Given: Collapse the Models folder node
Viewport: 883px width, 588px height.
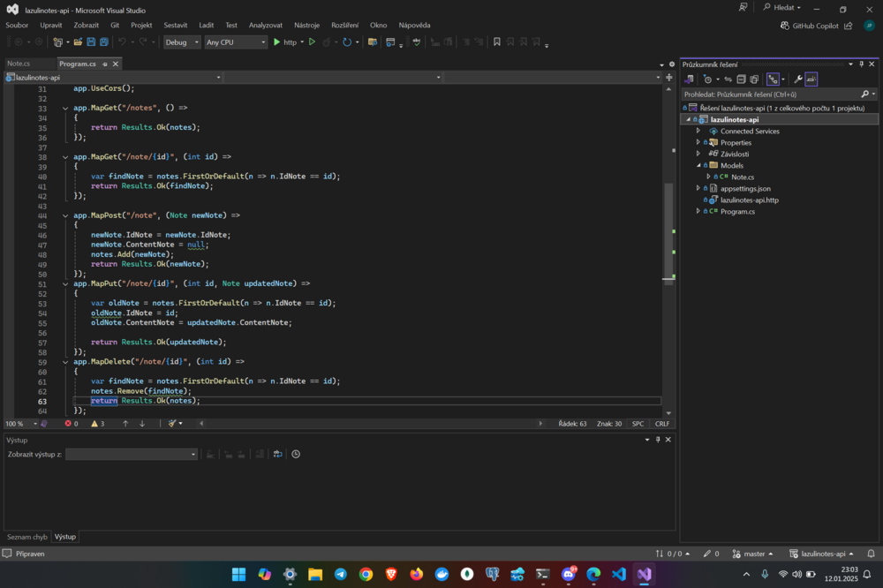Looking at the screenshot, I should pyautogui.click(x=698, y=166).
